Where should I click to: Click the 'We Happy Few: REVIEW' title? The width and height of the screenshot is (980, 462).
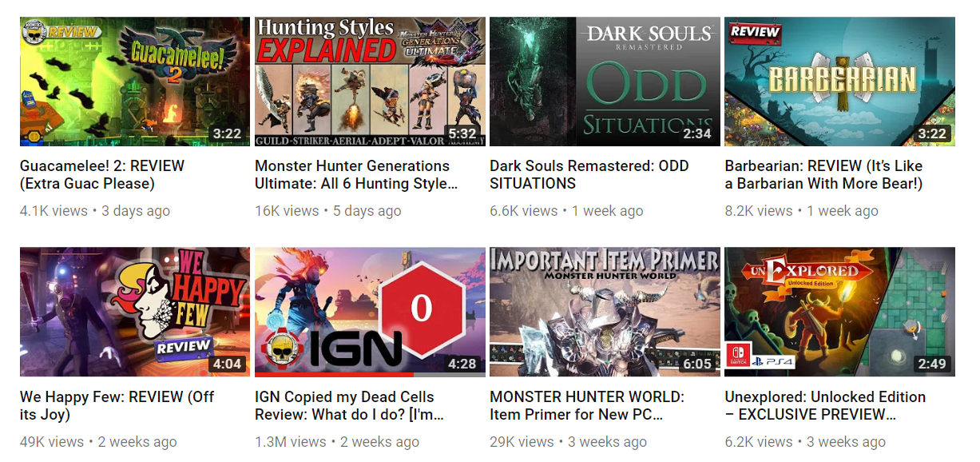coord(117,405)
